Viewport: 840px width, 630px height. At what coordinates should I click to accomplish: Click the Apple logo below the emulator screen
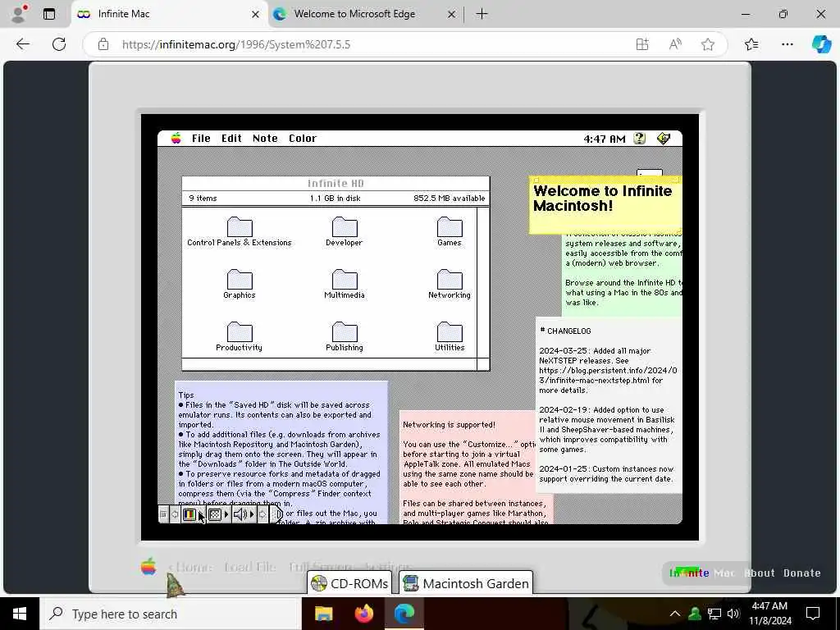tap(149, 566)
